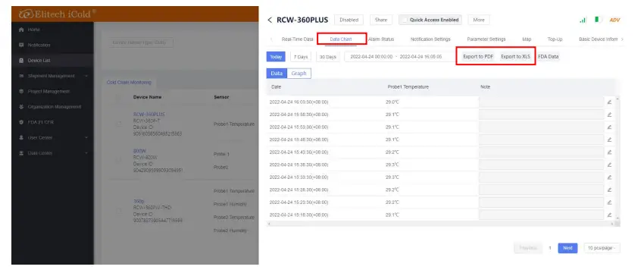Edit note for the 15:53:30 row
644x276 pixels.
[609, 127]
